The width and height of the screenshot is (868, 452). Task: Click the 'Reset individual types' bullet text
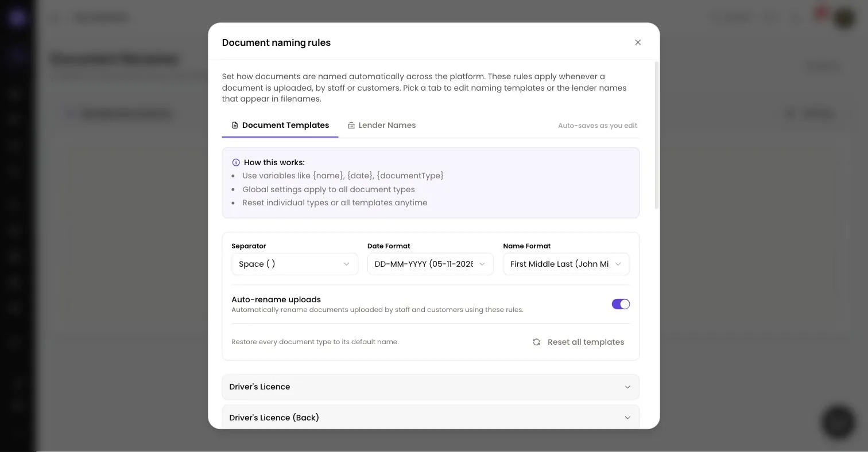click(x=335, y=202)
